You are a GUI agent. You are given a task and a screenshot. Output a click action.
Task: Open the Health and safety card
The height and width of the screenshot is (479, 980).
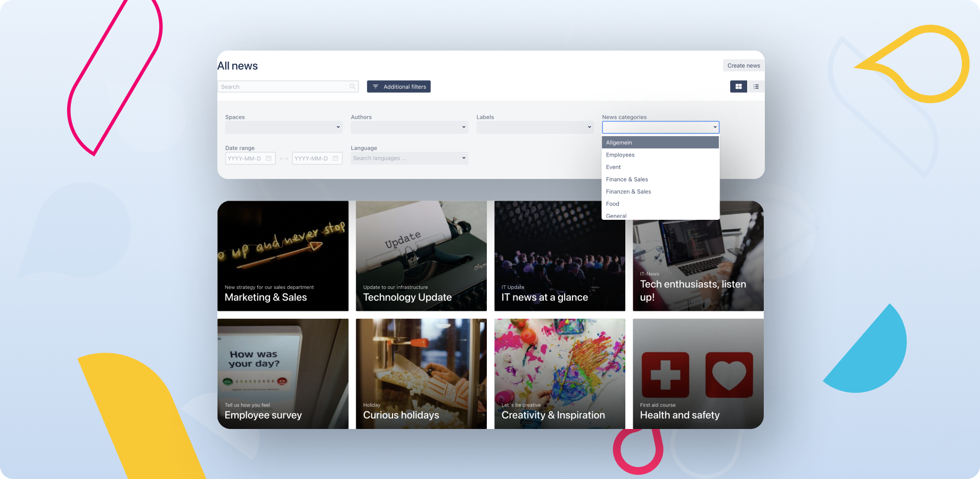698,374
